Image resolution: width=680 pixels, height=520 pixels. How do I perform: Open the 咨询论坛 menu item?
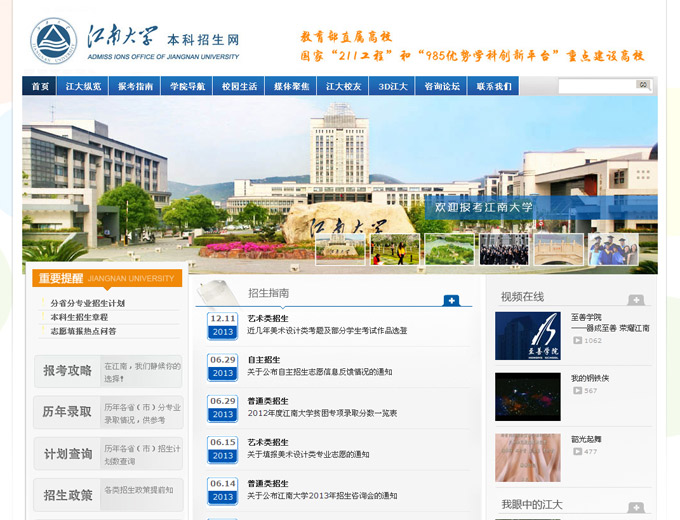coord(441,86)
